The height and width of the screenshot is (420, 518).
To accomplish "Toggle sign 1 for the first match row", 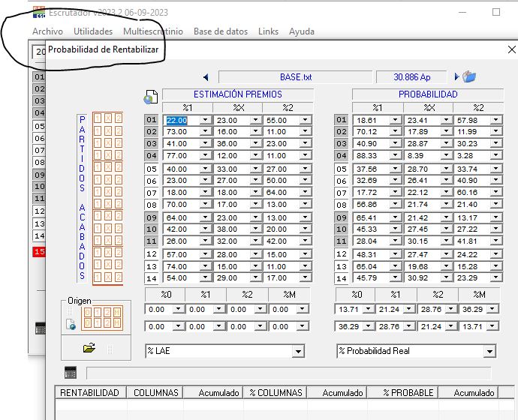I will [x=98, y=118].
